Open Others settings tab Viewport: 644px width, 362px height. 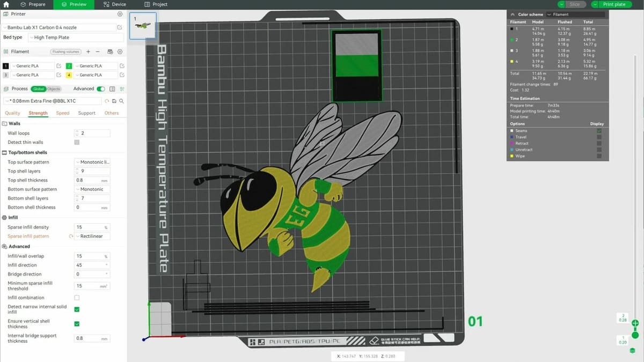point(112,113)
